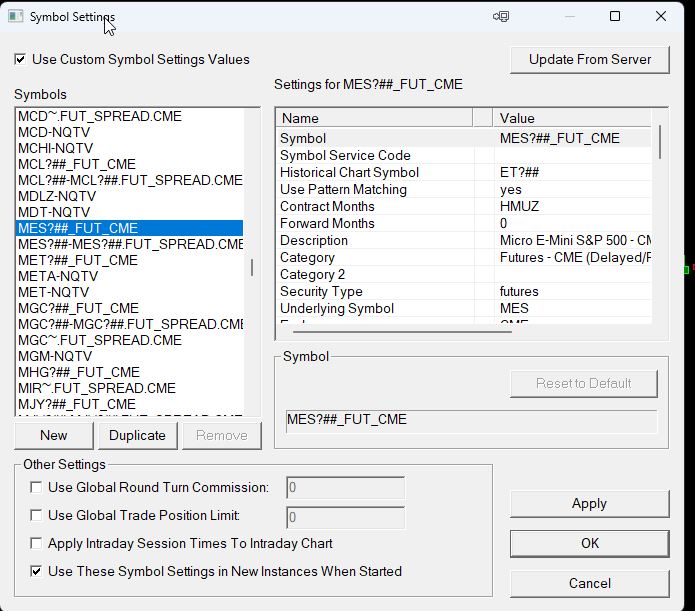Click the Value column header
This screenshot has width=695, height=611.
coord(572,118)
